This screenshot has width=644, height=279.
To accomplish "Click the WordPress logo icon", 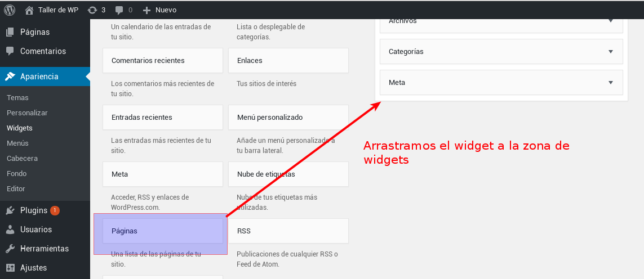I will [x=10, y=10].
